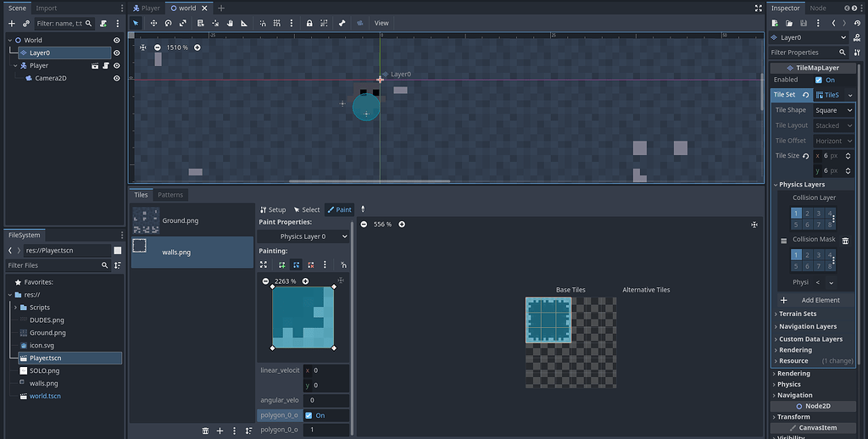The image size is (868, 439).
Task: Select Ground.png tile source
Action: (x=192, y=221)
